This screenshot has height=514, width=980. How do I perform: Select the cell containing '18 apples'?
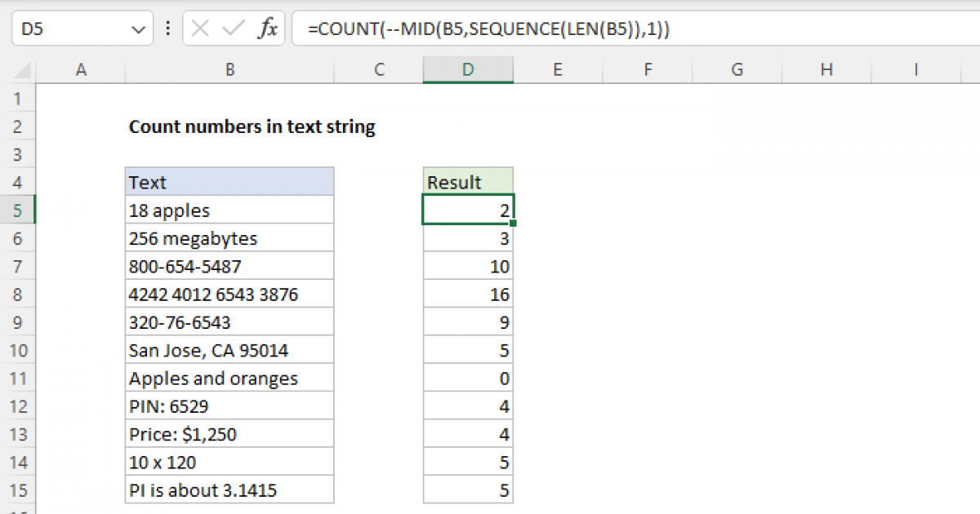[x=229, y=210]
